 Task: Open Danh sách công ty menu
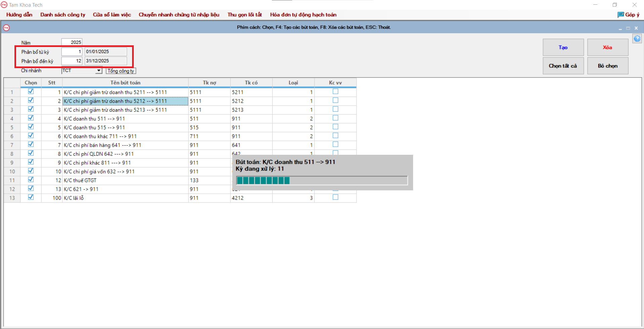[63, 15]
